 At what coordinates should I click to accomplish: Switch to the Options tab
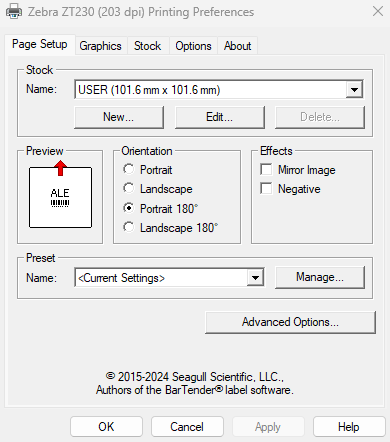click(193, 46)
